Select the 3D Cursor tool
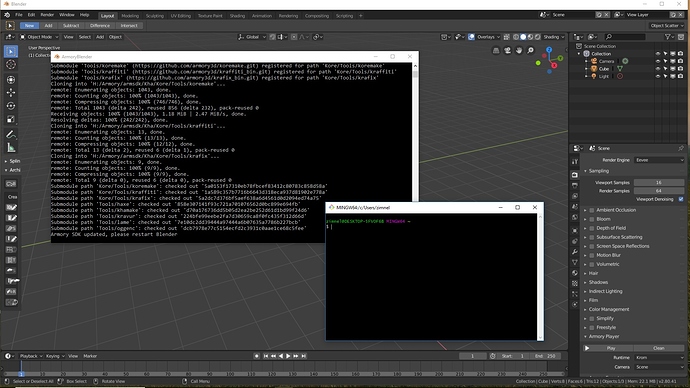The width and height of the screenshot is (690, 388). (11, 65)
